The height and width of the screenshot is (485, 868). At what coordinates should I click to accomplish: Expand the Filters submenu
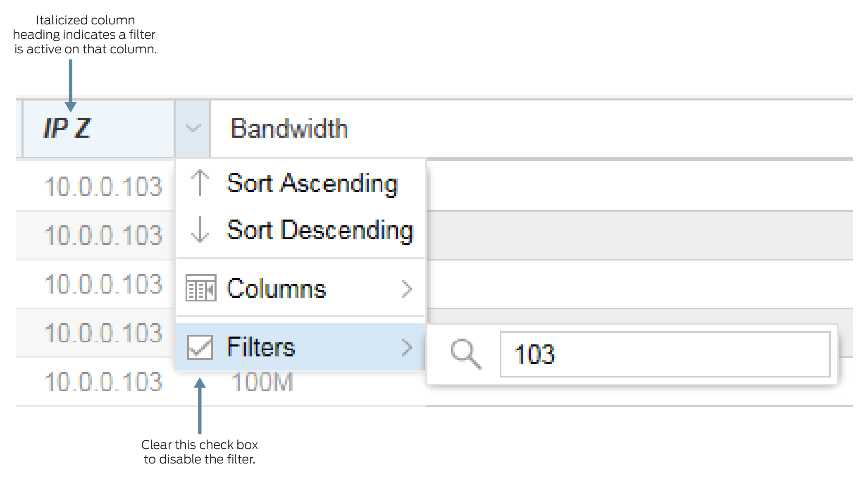pyautogui.click(x=261, y=348)
